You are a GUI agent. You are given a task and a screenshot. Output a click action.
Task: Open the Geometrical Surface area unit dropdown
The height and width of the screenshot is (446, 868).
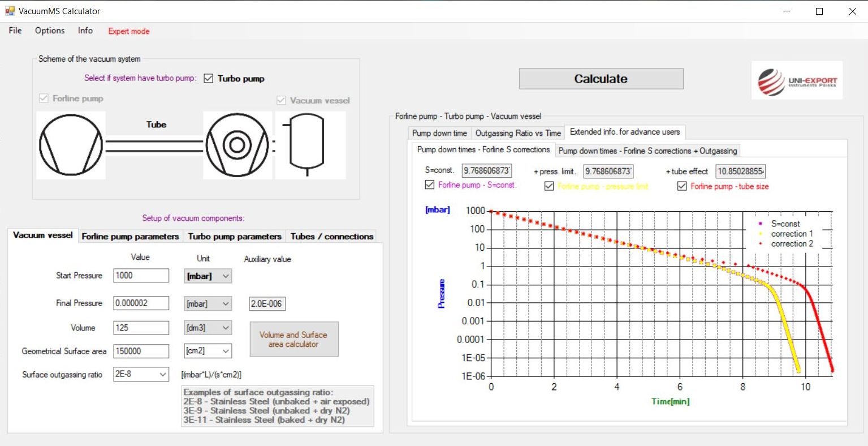(x=209, y=351)
